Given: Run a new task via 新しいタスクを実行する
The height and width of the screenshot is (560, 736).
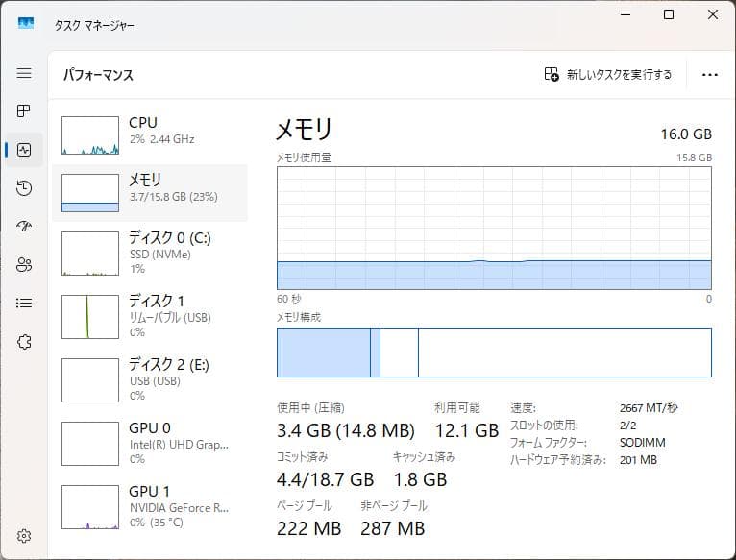Looking at the screenshot, I should (x=608, y=74).
